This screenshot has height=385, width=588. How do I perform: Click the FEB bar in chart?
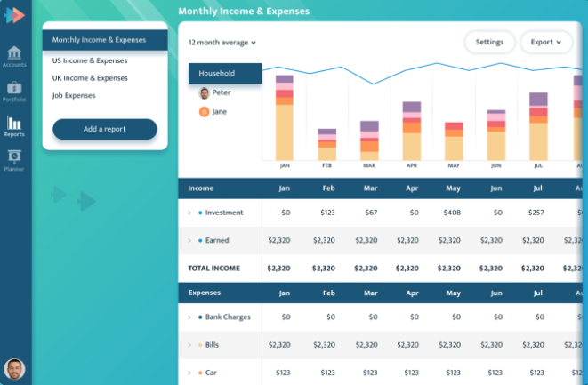pyautogui.click(x=327, y=145)
